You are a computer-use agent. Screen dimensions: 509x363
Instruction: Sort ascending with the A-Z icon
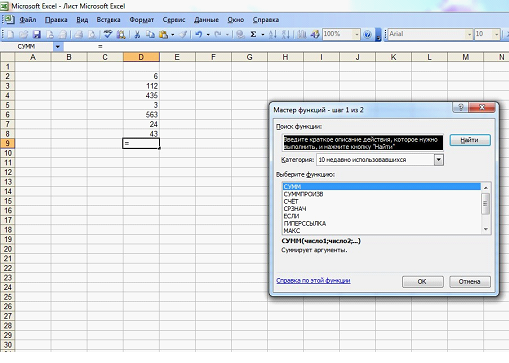coord(272,34)
